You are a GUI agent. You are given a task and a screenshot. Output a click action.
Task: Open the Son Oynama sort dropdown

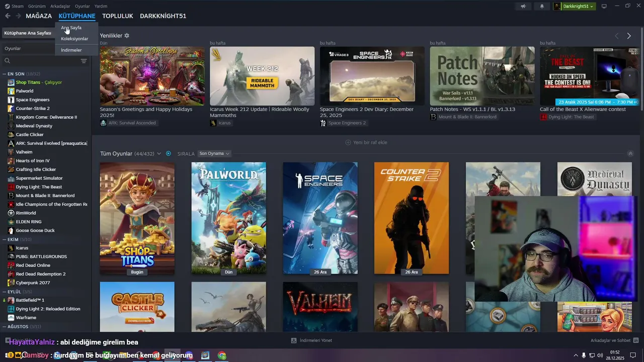coord(214,153)
